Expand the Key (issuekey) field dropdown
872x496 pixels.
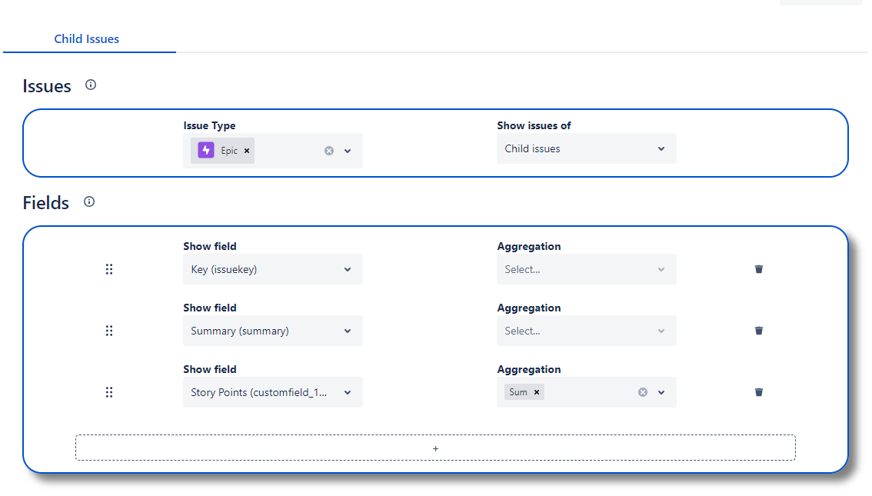tap(272, 269)
